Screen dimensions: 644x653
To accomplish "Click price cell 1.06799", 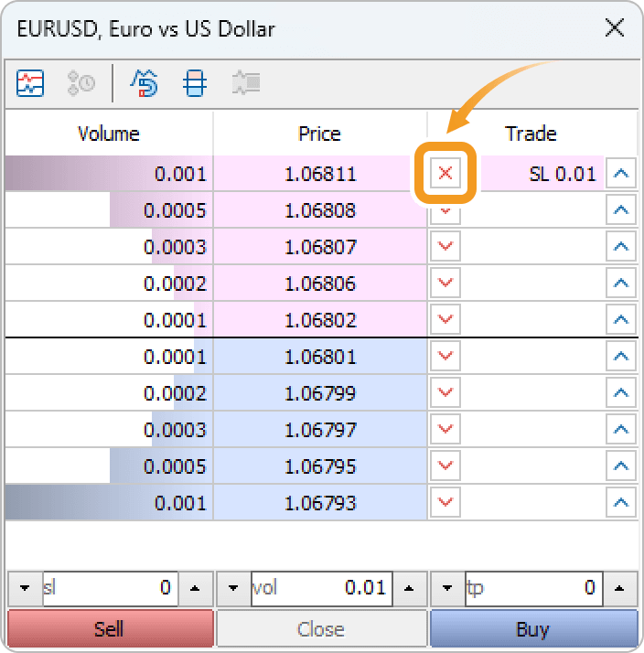I will pos(320,393).
